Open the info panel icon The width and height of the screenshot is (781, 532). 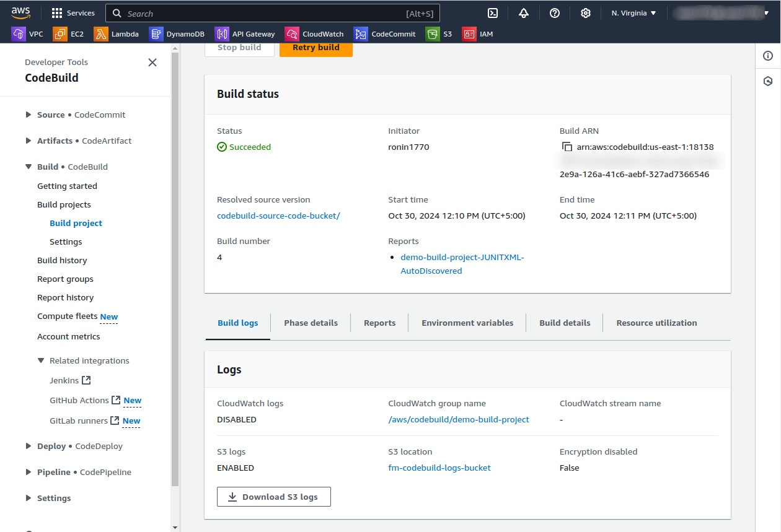click(x=768, y=56)
